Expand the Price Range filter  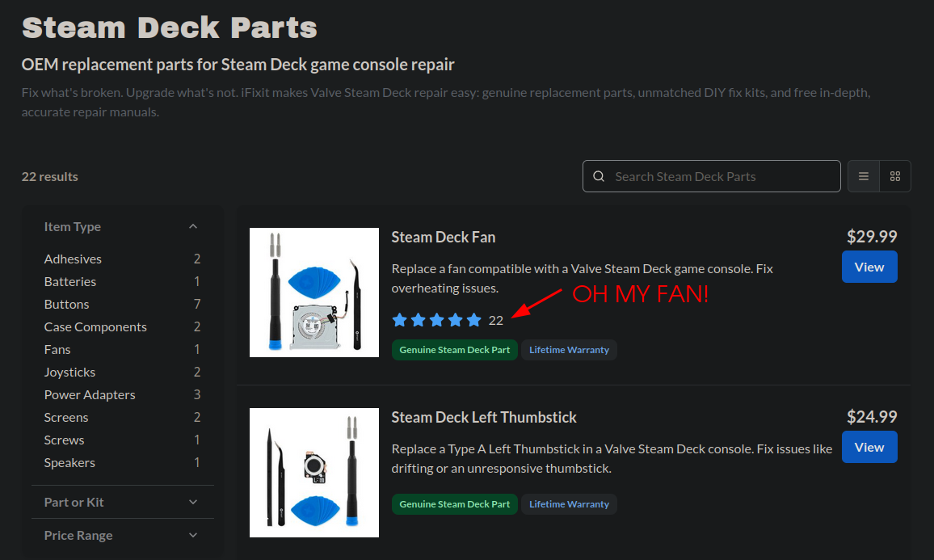tap(122, 536)
